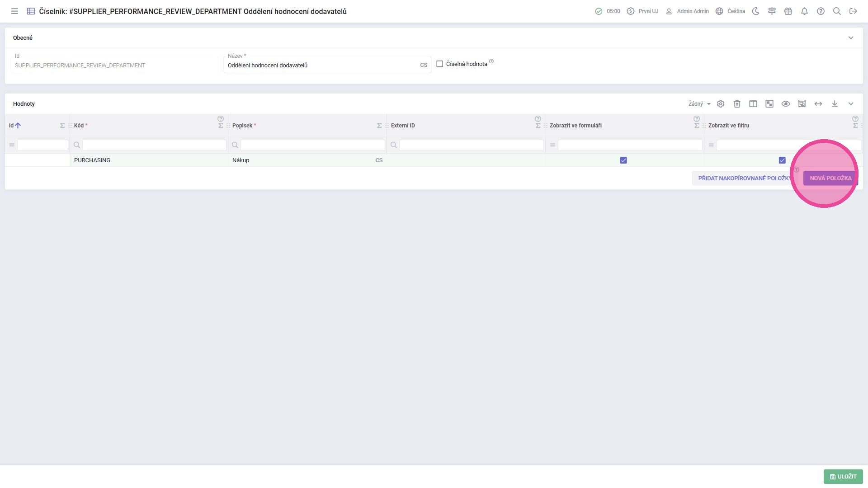Viewport: 868px width, 488px height.
Task: Toggle dark mode moon icon
Action: [755, 11]
